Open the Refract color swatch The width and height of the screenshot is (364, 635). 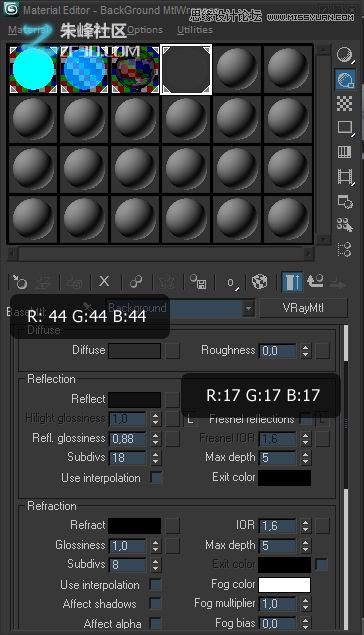[x=134, y=526]
